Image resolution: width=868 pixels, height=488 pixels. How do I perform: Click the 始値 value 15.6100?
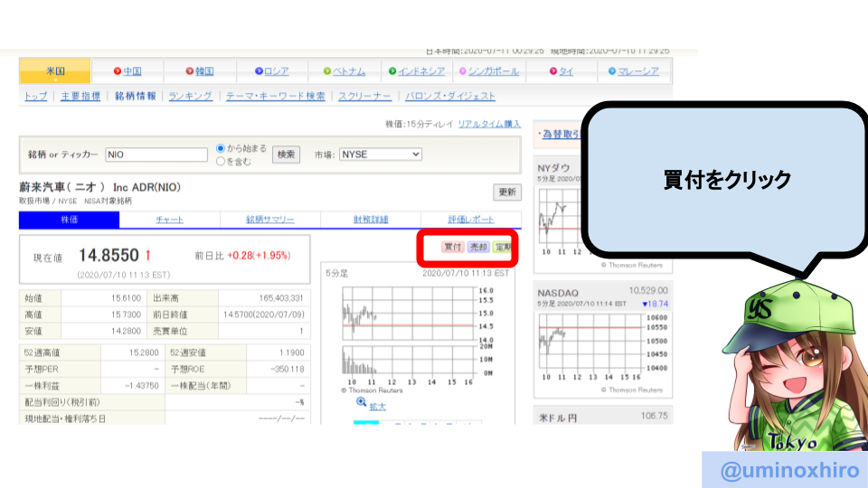click(x=127, y=298)
